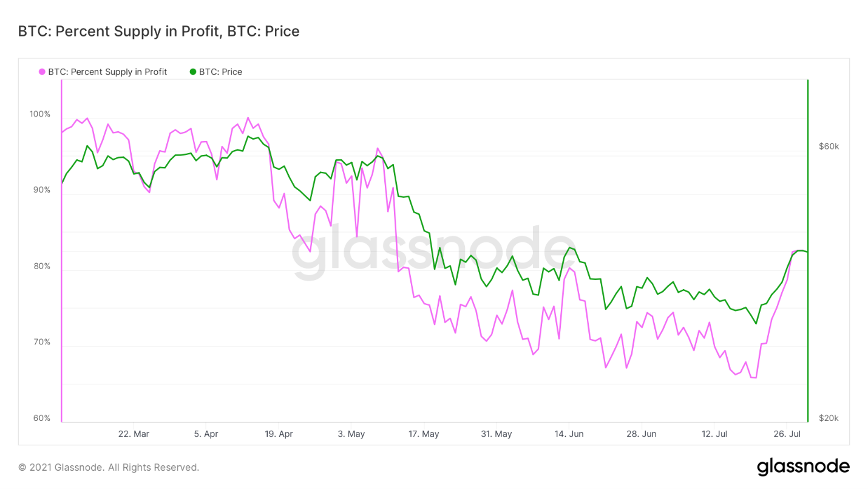
Task: Click the glassnode logo in the footer
Action: (803, 467)
